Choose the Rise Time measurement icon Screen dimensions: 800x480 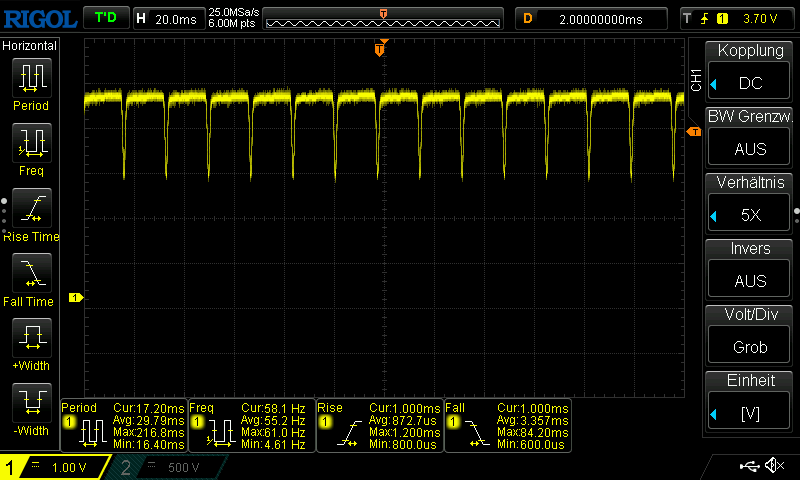pyautogui.click(x=30, y=208)
